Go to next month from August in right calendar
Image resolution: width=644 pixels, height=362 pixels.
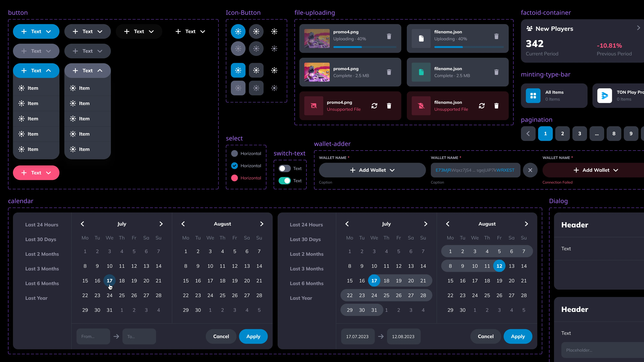pyautogui.click(x=526, y=224)
